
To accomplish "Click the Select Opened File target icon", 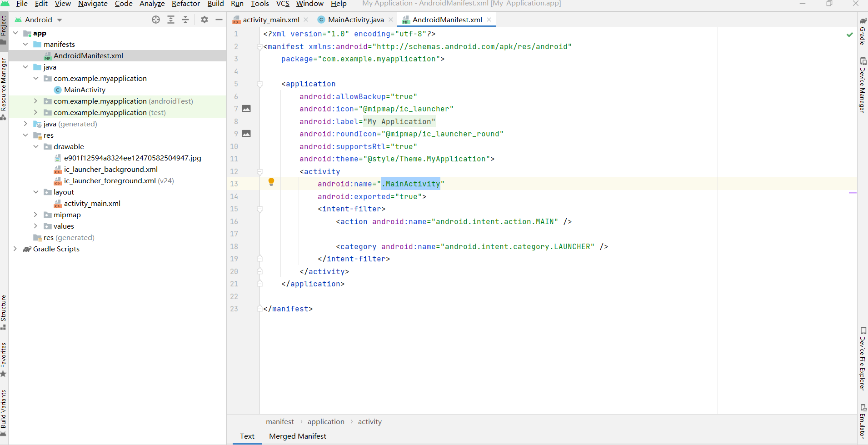I will coord(156,20).
